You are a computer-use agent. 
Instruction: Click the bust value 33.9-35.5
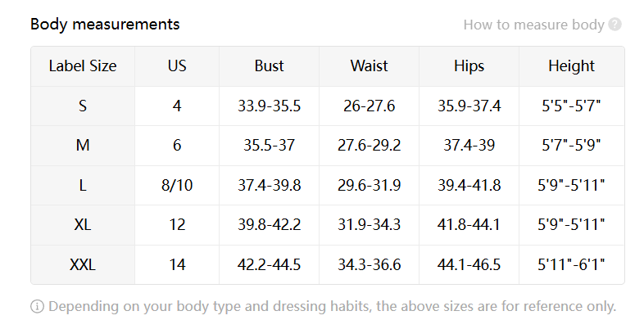click(x=269, y=106)
